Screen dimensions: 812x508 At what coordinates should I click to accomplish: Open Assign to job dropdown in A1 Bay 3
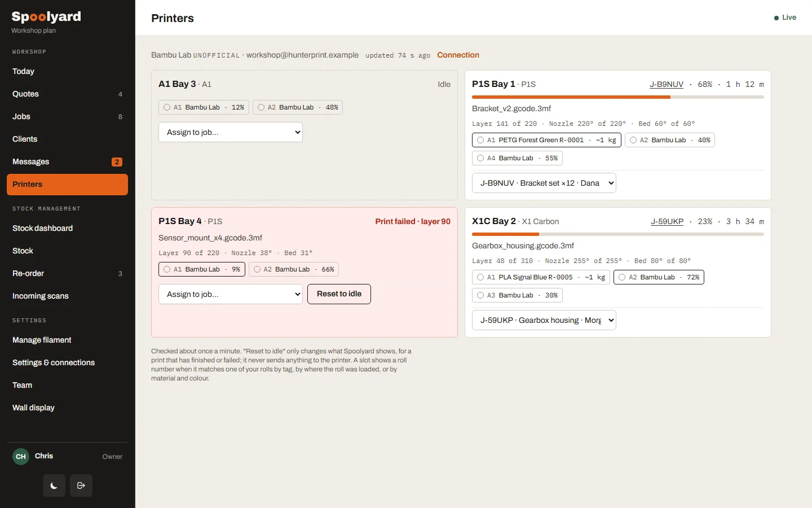click(x=231, y=132)
